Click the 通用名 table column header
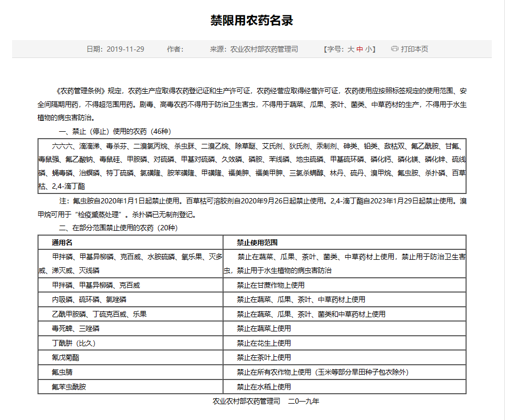 [62, 243]
